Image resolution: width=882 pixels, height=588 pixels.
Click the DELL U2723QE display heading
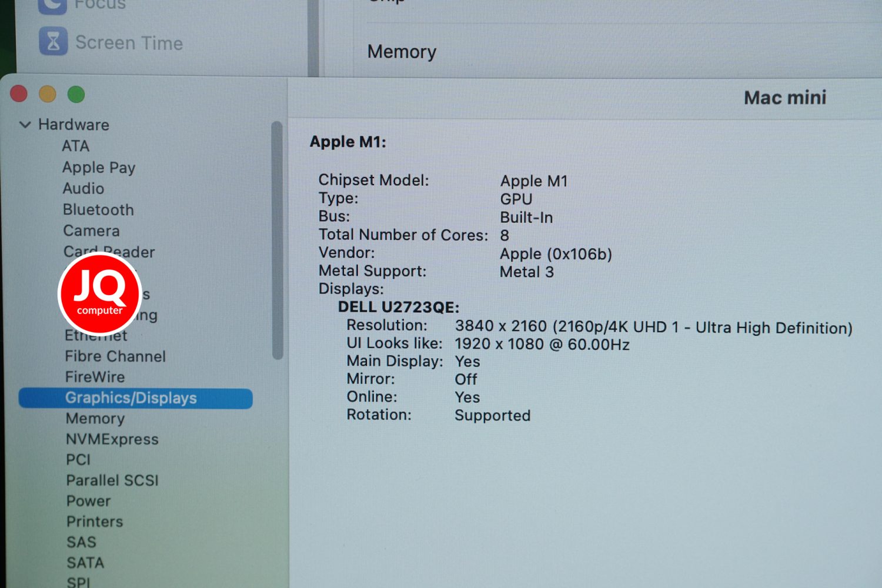pos(399,308)
